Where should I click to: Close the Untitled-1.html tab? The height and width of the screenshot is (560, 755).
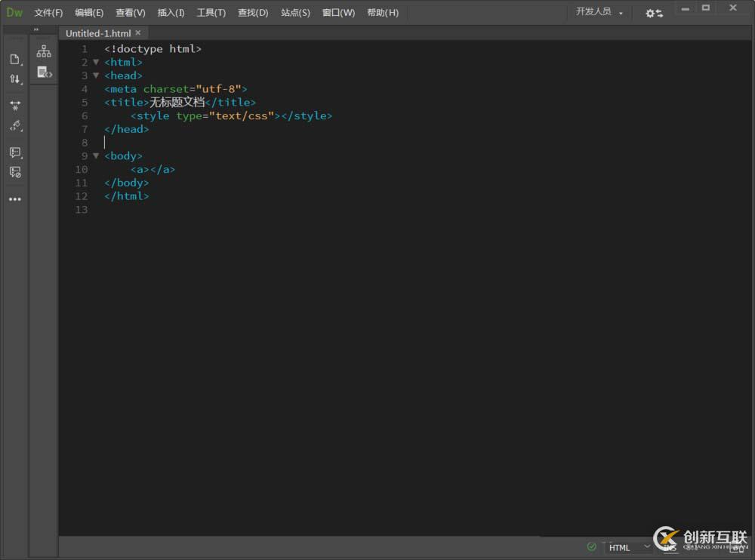tap(138, 33)
